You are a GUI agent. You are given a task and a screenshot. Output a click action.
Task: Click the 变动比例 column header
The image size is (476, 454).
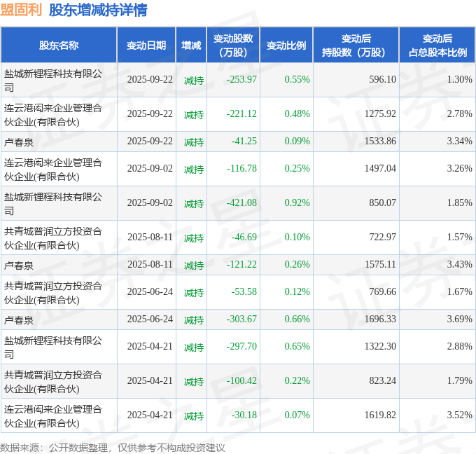[x=286, y=46]
